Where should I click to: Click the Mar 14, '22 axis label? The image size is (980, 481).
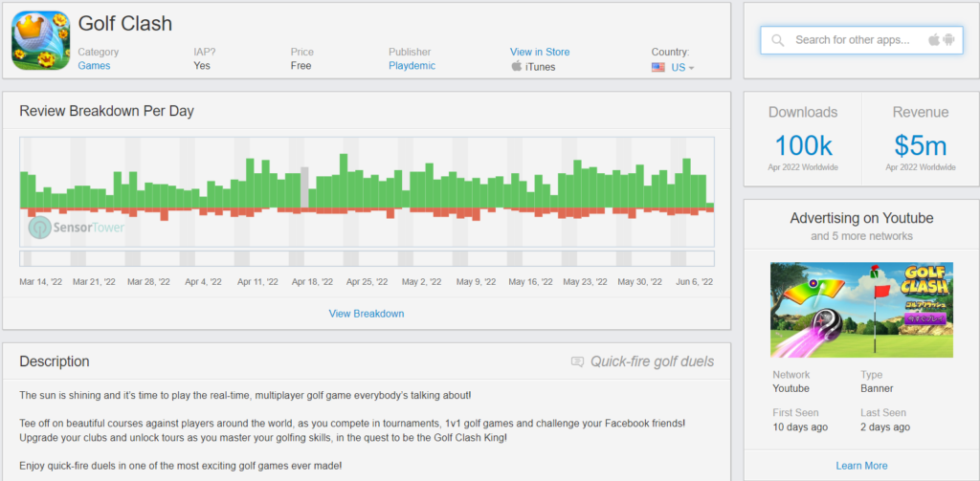point(41,282)
